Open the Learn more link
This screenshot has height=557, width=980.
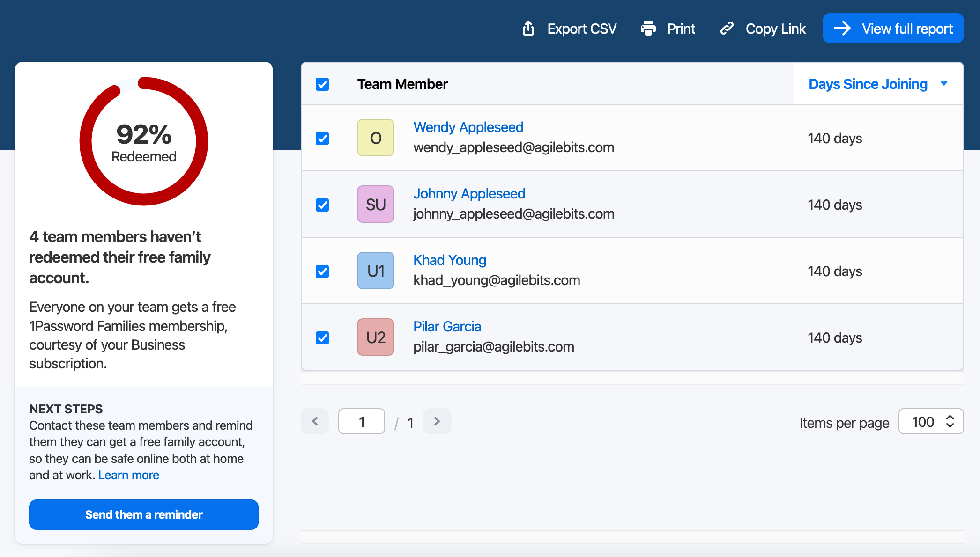(x=128, y=475)
